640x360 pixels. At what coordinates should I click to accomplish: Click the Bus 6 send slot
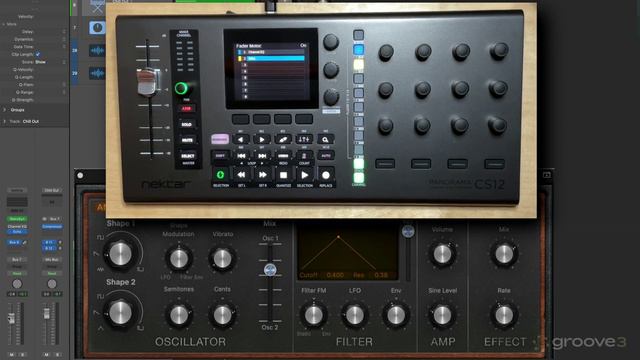point(14,242)
